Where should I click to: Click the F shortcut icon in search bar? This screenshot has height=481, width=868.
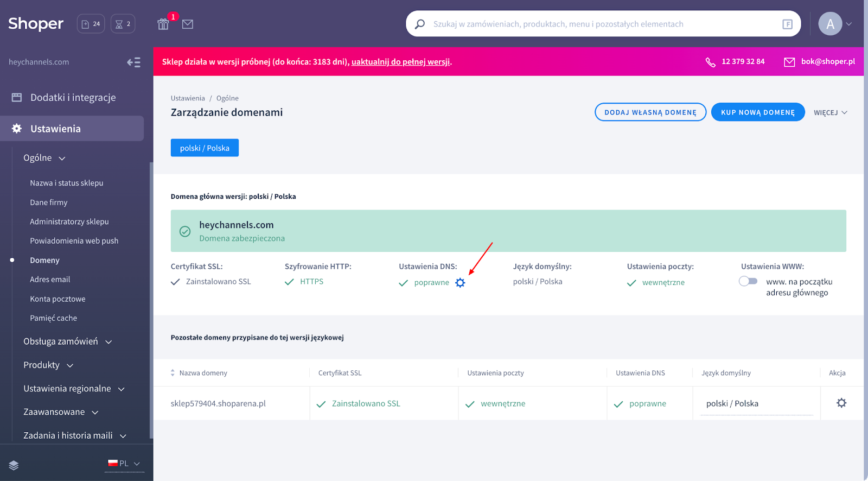click(788, 24)
